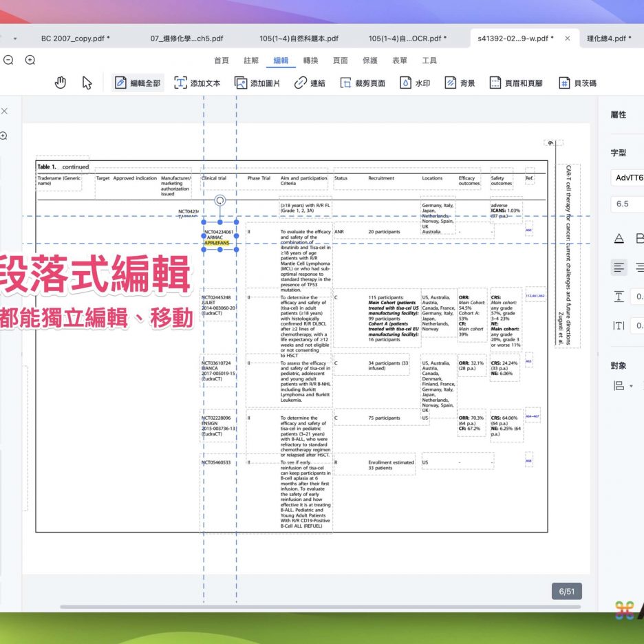644x644 pixels.
Task: Open the 6.5 font size dropdown
Action: 627,204
